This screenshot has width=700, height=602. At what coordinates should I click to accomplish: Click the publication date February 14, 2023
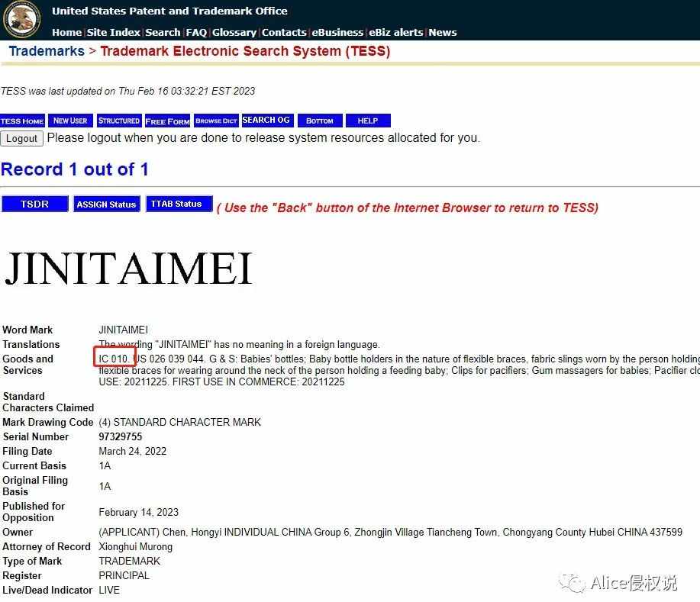click(x=138, y=512)
